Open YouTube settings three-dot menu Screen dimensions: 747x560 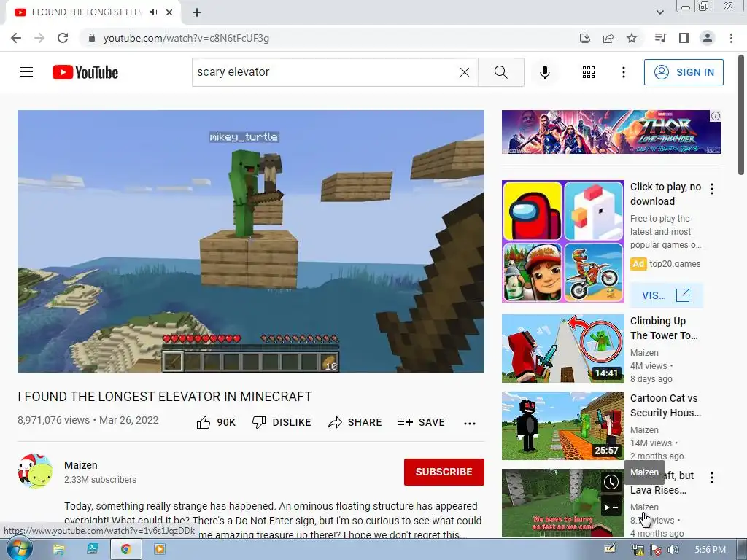pyautogui.click(x=623, y=72)
